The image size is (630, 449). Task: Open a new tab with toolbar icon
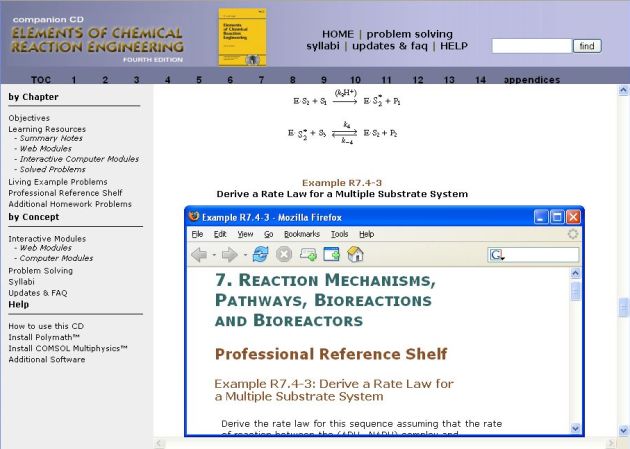point(308,254)
